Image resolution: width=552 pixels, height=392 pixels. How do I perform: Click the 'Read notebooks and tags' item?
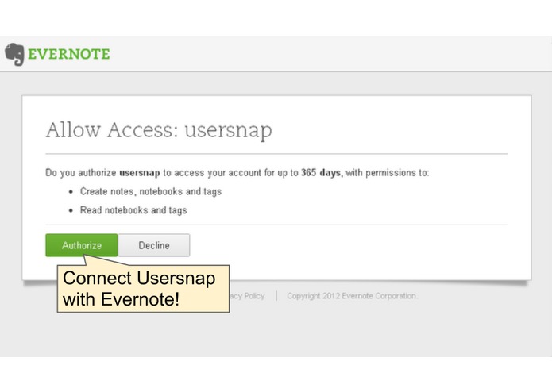click(x=133, y=210)
